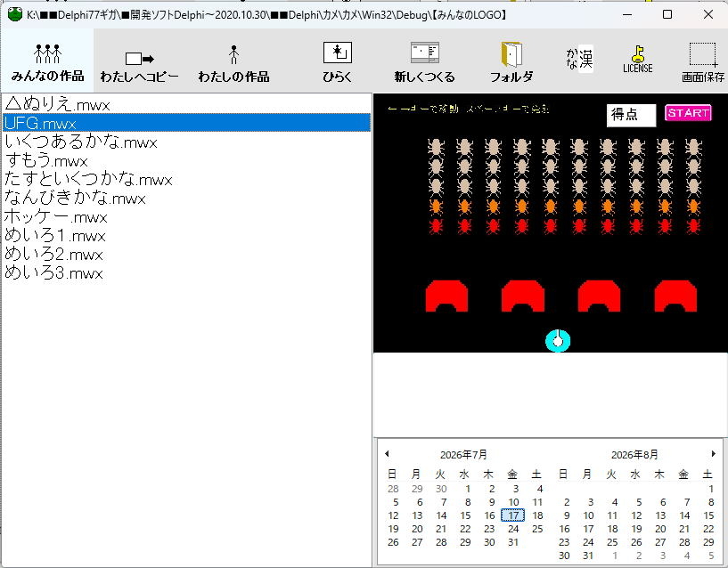The image size is (728, 568).
Task: Select すもう.mwx file
Action: click(x=186, y=160)
